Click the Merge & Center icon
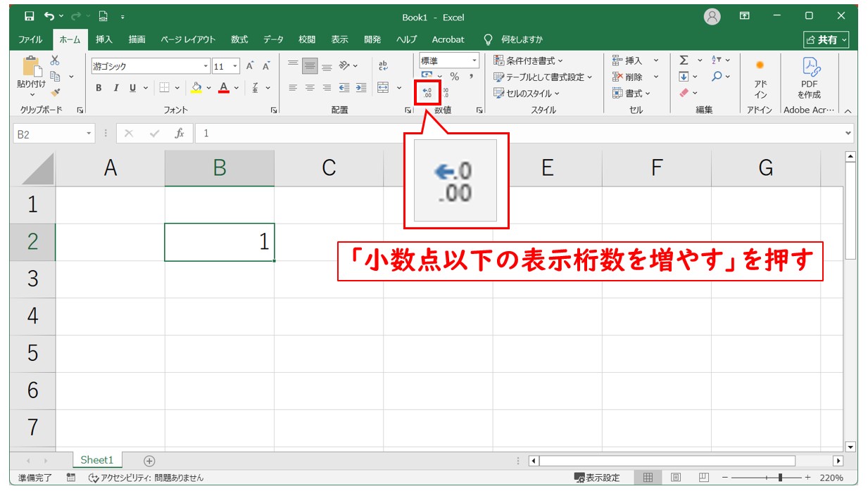The width and height of the screenshot is (868, 491). tap(383, 88)
